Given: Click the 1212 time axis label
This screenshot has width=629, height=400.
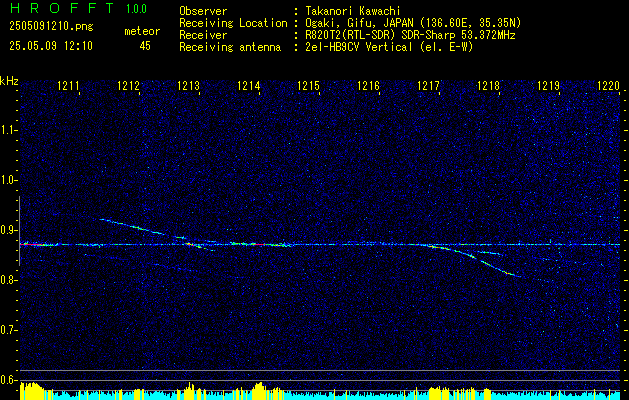Looking at the screenshot, I should click(x=128, y=85).
